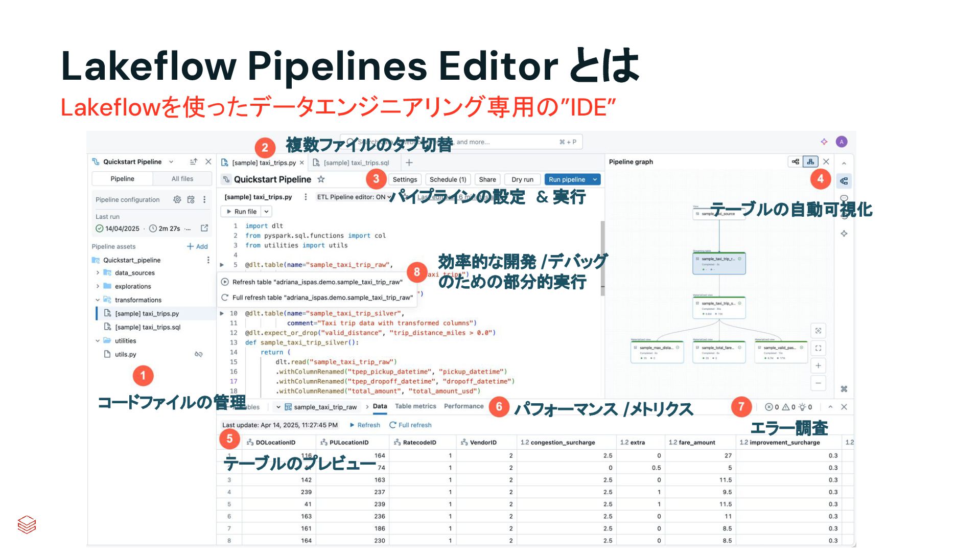Fit pipeline graph to screen
Viewport: 980px width, 552px height.
818,348
